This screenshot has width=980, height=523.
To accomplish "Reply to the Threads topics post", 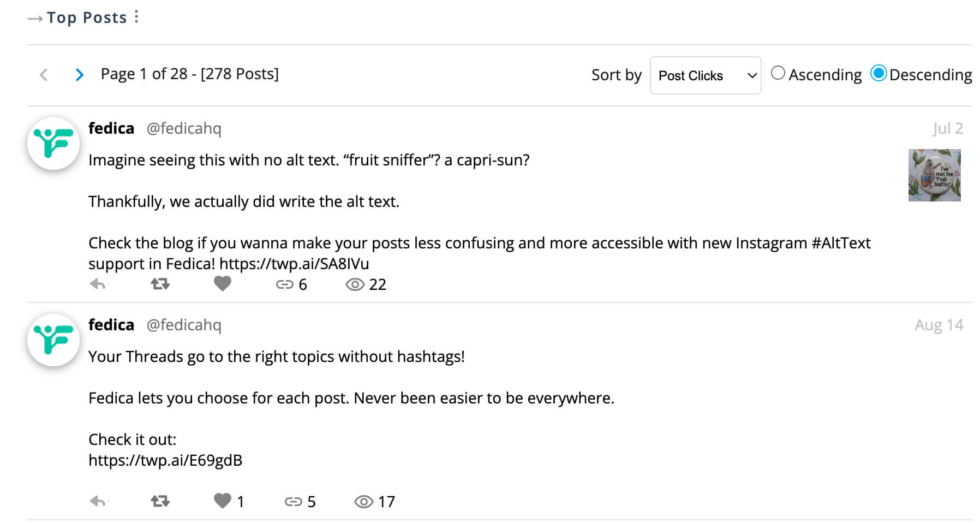I will point(98,501).
